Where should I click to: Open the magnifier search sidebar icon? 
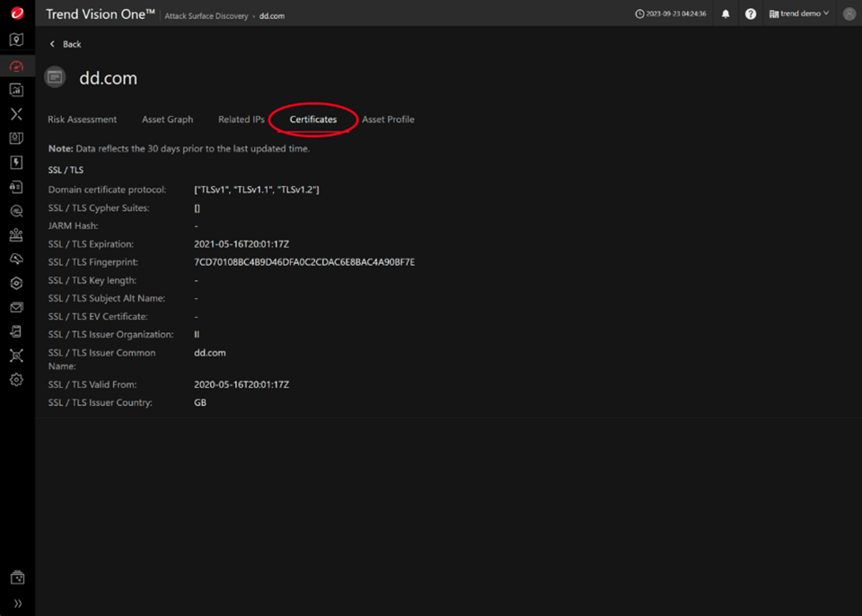[16, 211]
